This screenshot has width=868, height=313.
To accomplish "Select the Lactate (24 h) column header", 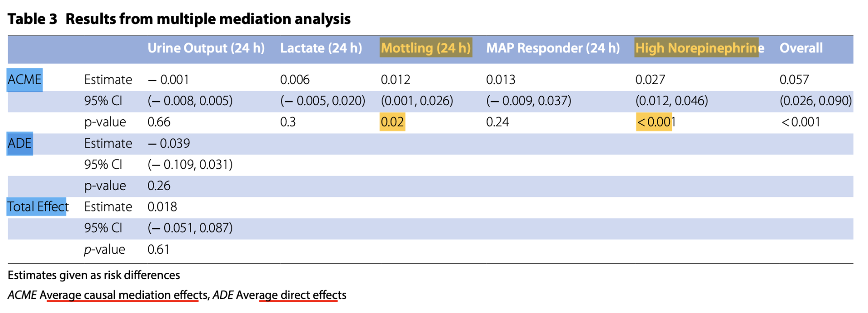I will [321, 48].
